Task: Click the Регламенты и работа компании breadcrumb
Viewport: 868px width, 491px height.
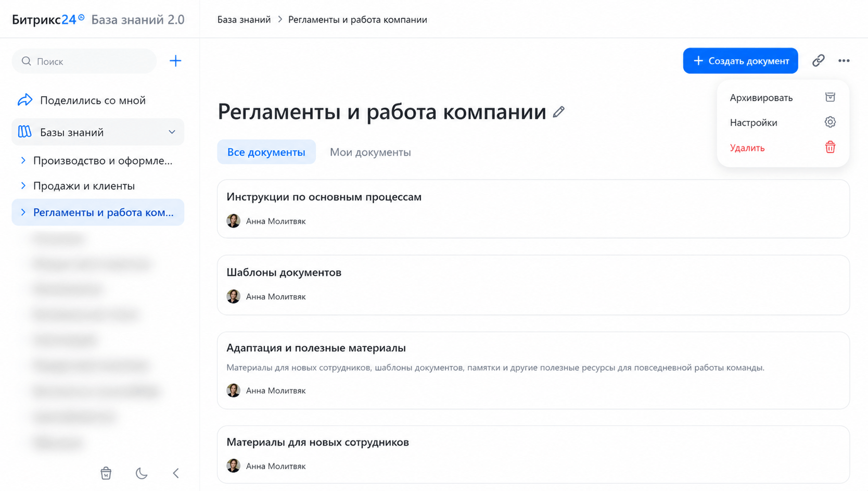Action: pos(358,19)
